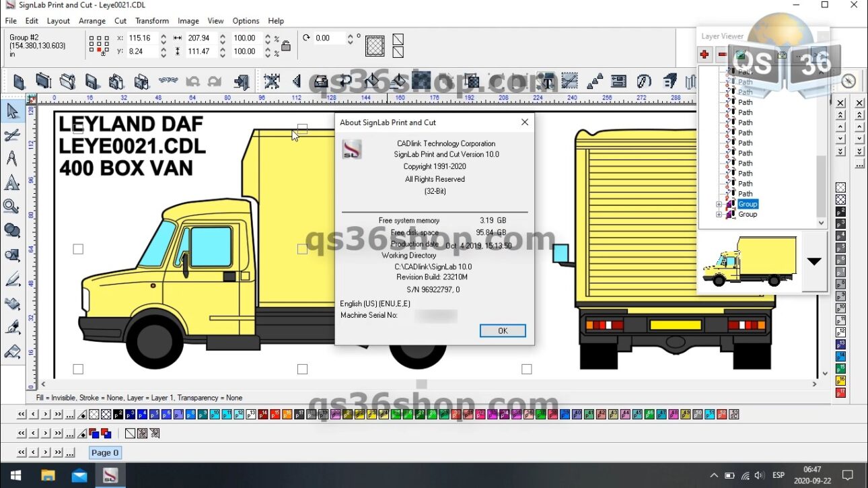Expand the last Group in Layer Viewer
The height and width of the screenshot is (488, 868).
(x=719, y=215)
